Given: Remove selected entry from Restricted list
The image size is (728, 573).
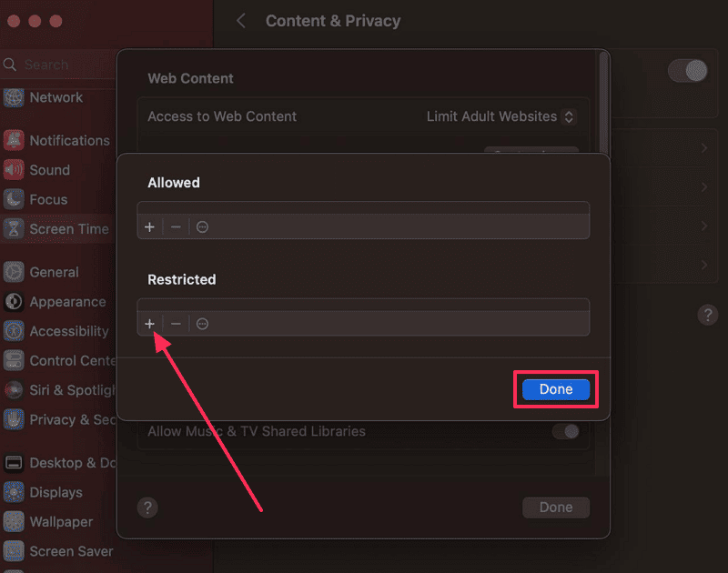Looking at the screenshot, I should click(176, 324).
